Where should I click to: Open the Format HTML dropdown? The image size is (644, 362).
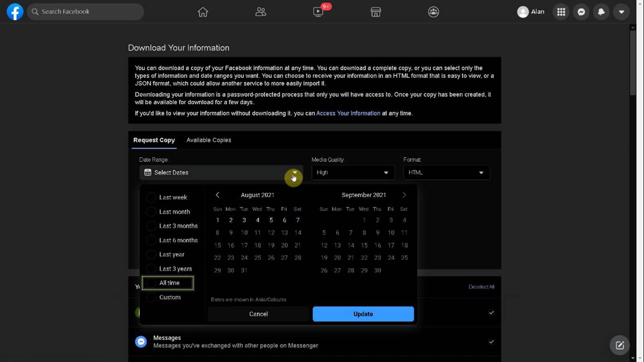(x=446, y=173)
